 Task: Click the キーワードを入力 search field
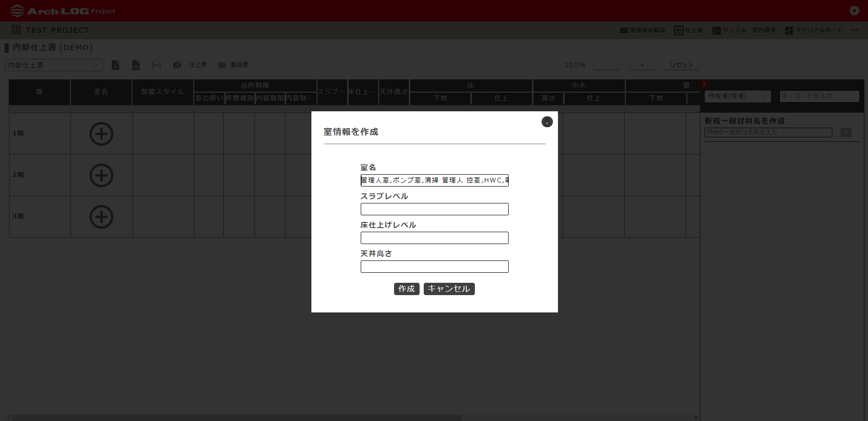click(x=820, y=96)
